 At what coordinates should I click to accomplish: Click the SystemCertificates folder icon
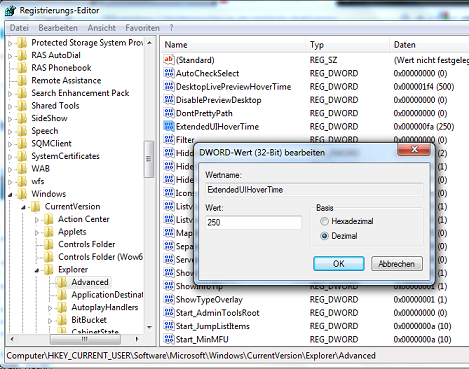pyautogui.click(x=22, y=156)
